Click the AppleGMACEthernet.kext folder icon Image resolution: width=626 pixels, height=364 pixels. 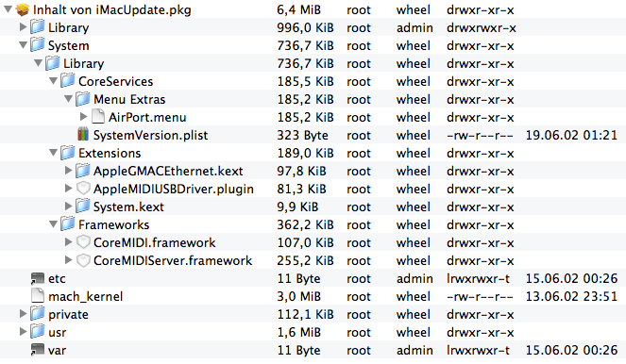pos(83,171)
